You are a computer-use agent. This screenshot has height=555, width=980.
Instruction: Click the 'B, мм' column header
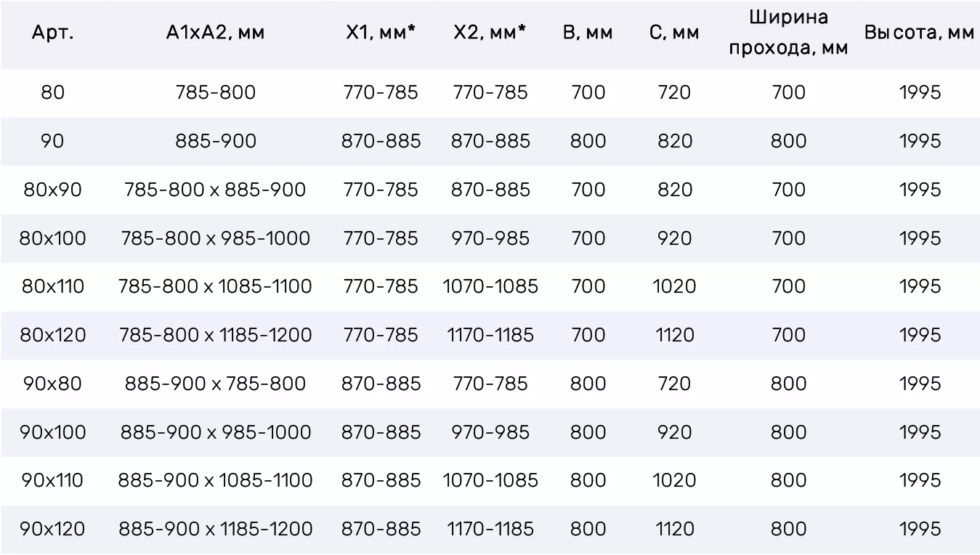[x=588, y=33]
